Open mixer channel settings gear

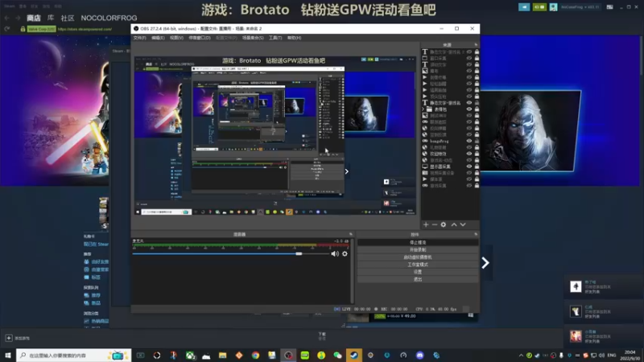tap(345, 253)
